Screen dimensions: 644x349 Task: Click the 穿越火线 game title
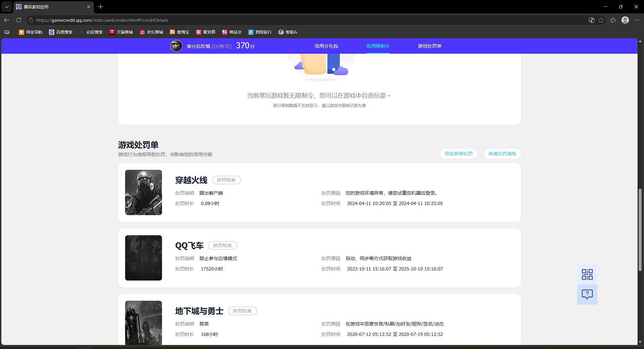[191, 180]
